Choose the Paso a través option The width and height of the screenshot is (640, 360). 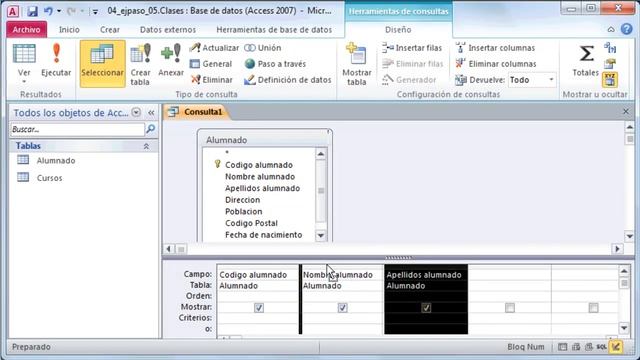pyautogui.click(x=275, y=64)
